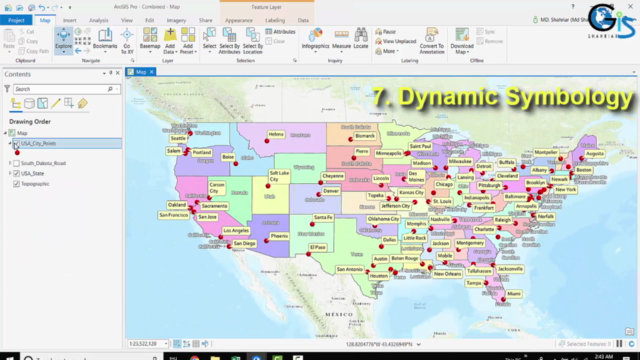Switch Contents to List By Selection
This screenshot has height=360, width=640.
tap(42, 104)
